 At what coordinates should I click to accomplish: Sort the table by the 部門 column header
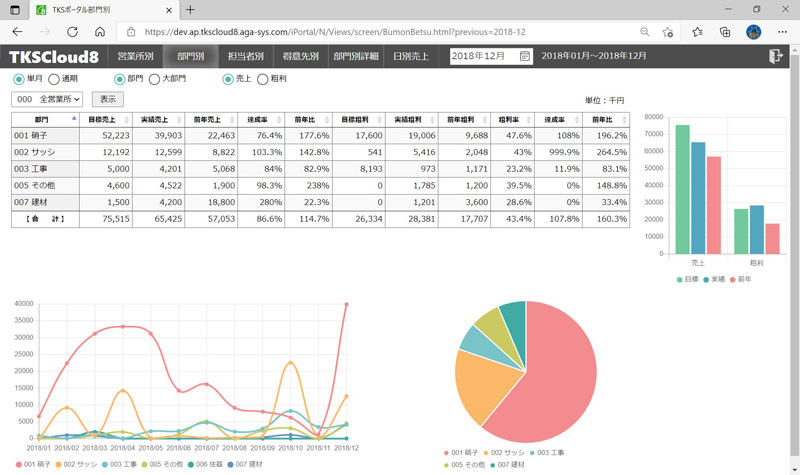(45, 119)
